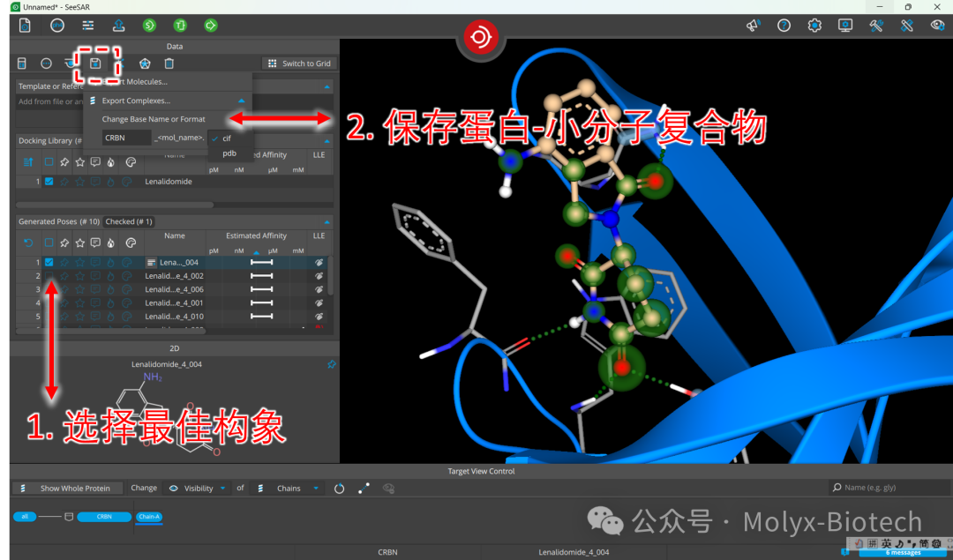Sort by Estimated Affinity column arrow
This screenshot has height=560, width=953.
point(256,251)
